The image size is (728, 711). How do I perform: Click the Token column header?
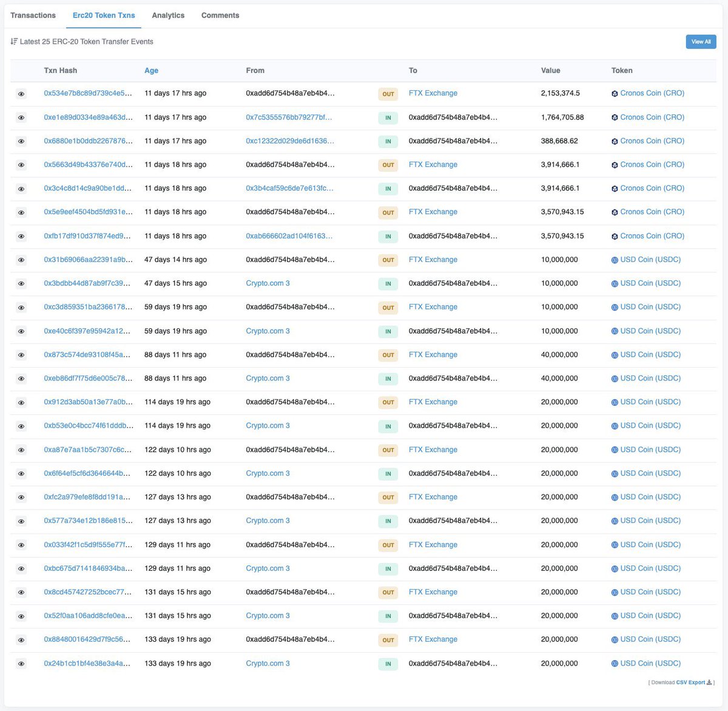[622, 70]
